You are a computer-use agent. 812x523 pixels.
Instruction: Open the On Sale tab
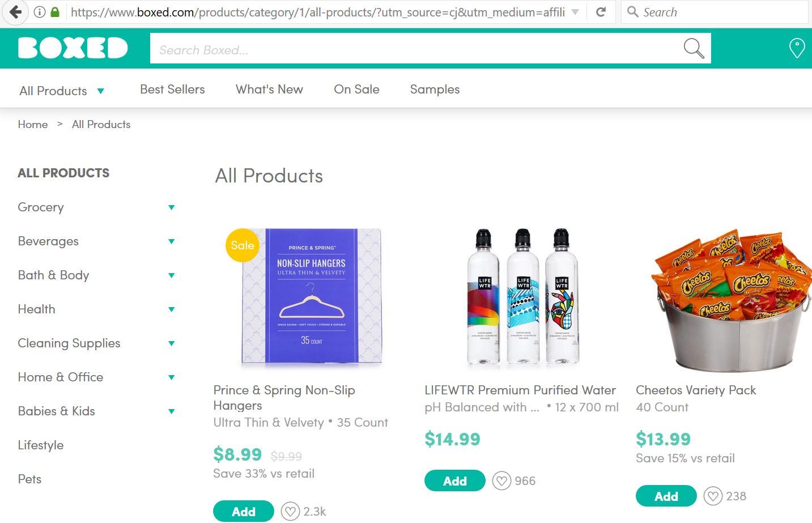pos(356,90)
